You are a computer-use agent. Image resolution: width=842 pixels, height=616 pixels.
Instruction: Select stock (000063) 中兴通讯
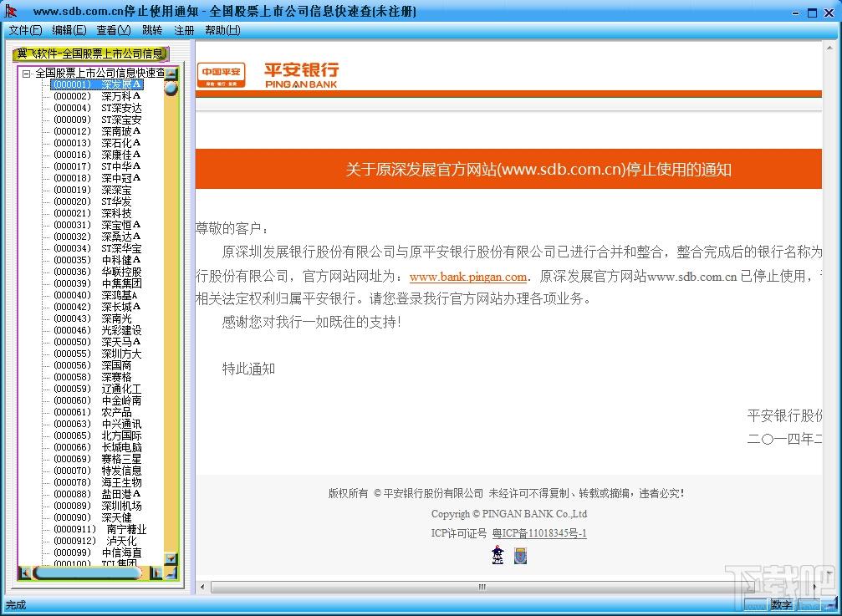click(x=98, y=424)
